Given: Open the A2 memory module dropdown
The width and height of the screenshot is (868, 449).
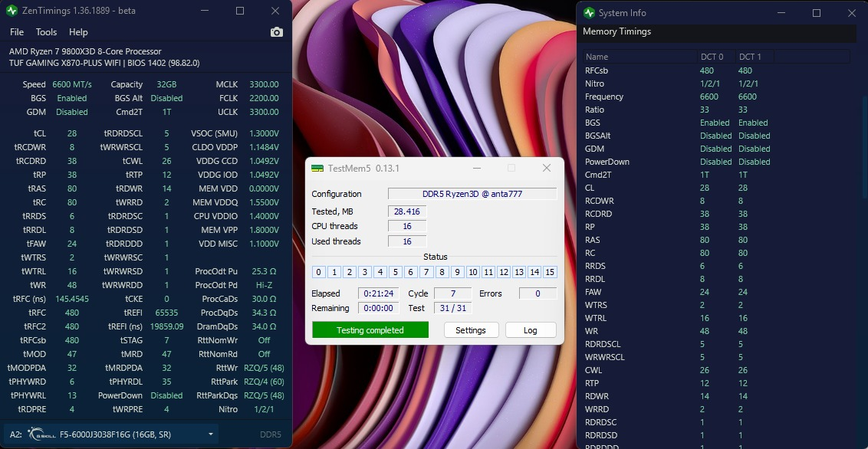Looking at the screenshot, I should pos(110,434).
